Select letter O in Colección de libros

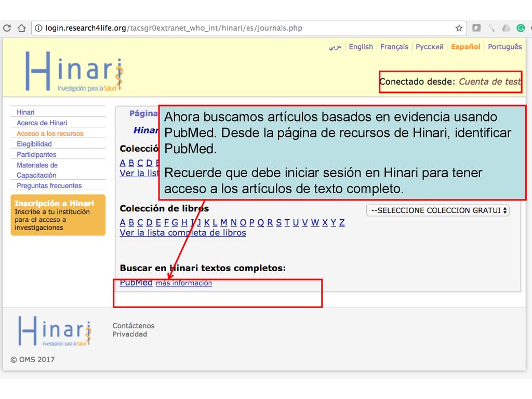pyautogui.click(x=243, y=222)
